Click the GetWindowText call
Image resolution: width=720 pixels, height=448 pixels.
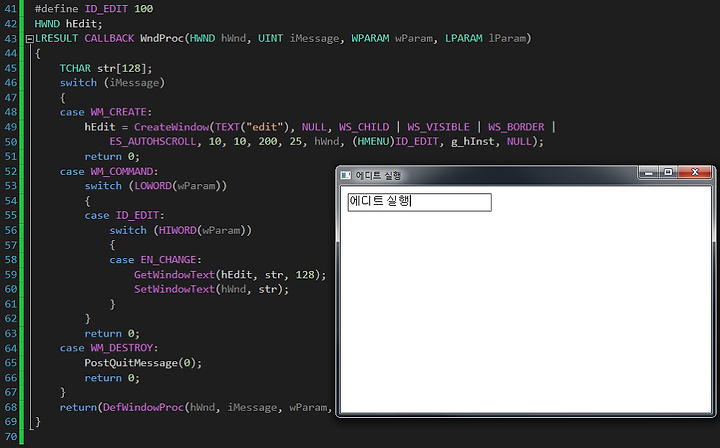coord(174,274)
